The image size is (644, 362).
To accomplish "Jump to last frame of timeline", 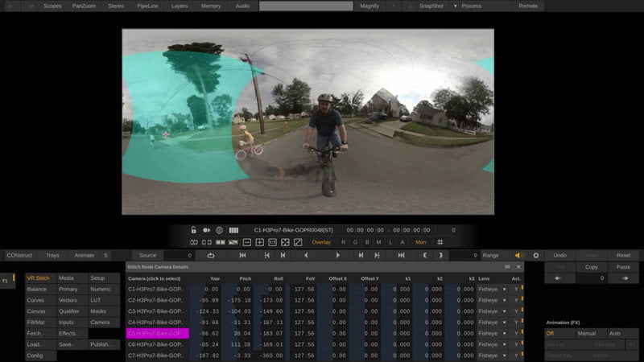I will (x=401, y=255).
